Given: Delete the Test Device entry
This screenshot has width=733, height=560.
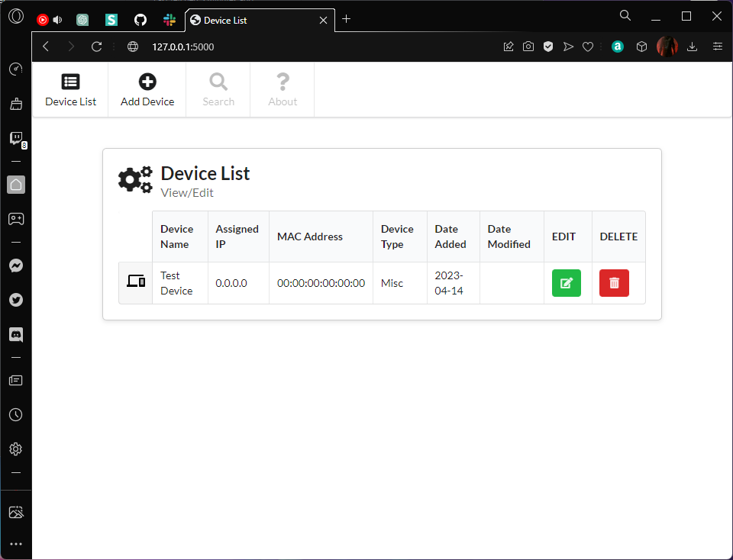Looking at the screenshot, I should tap(614, 282).
